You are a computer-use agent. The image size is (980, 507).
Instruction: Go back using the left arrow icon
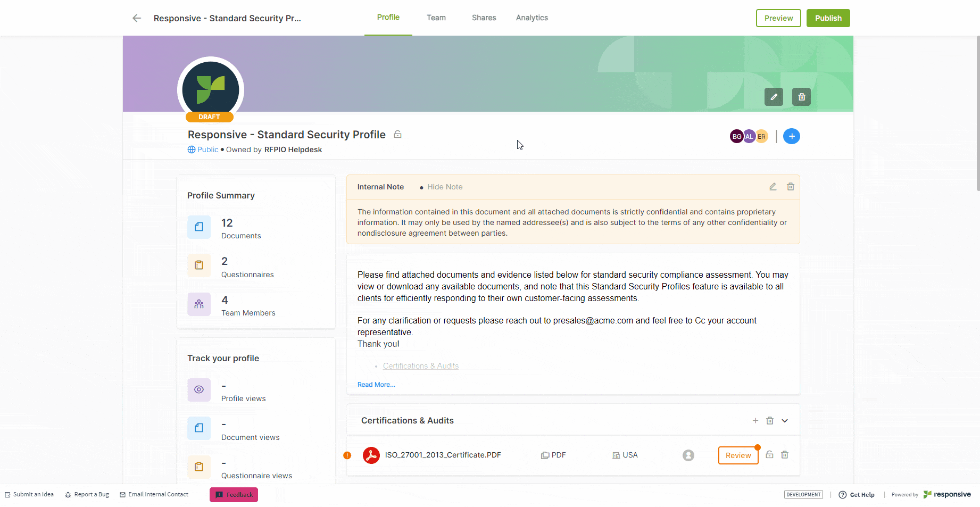137,18
